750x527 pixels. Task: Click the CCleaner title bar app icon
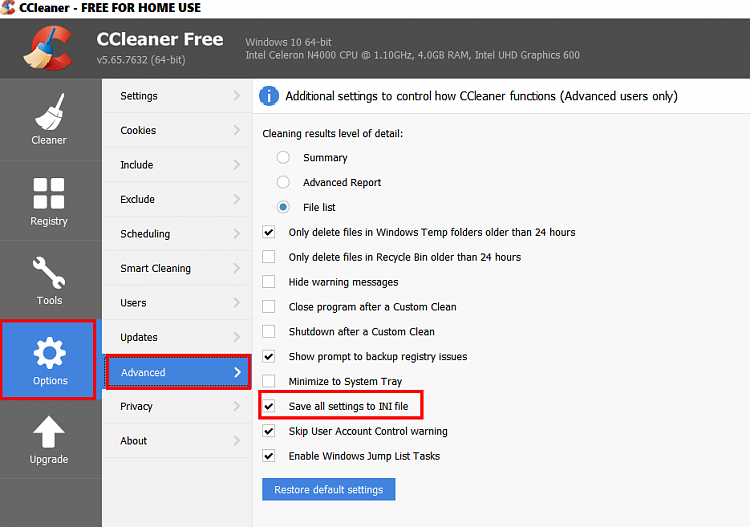tap(8, 7)
